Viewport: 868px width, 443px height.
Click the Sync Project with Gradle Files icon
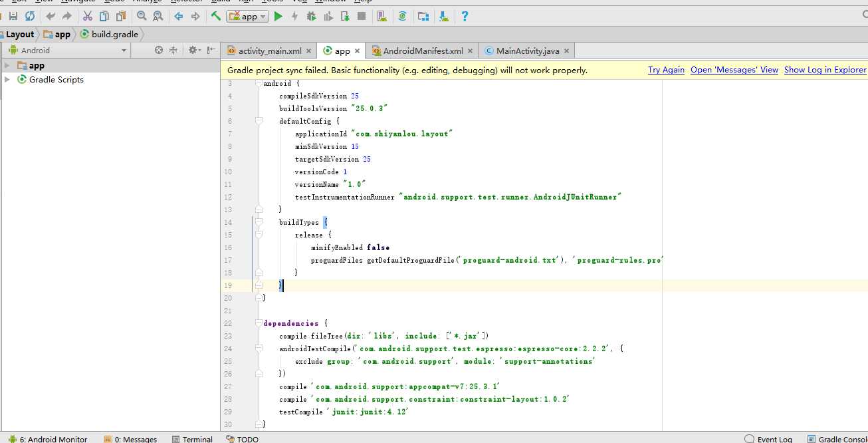[402, 17]
